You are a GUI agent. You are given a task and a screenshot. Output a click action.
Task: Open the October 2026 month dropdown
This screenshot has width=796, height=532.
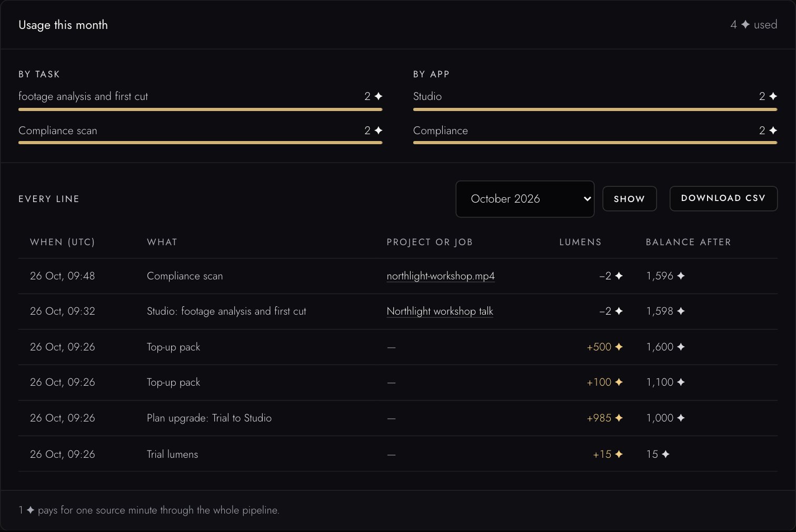525,199
